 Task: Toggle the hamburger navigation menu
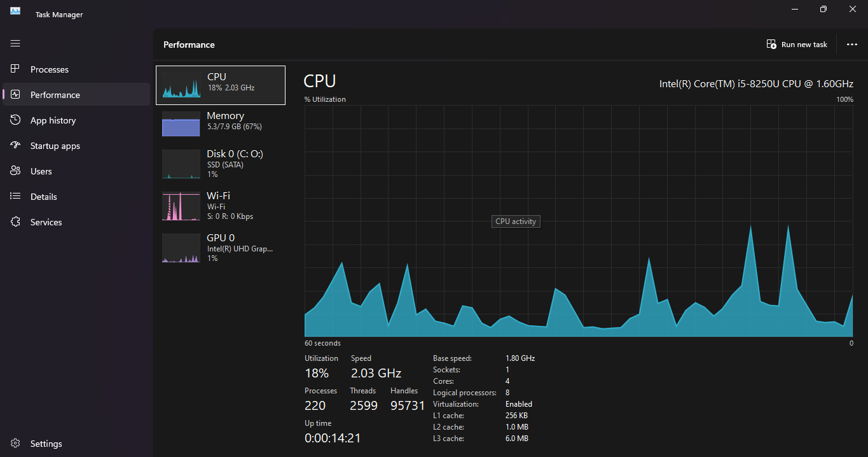tap(15, 43)
